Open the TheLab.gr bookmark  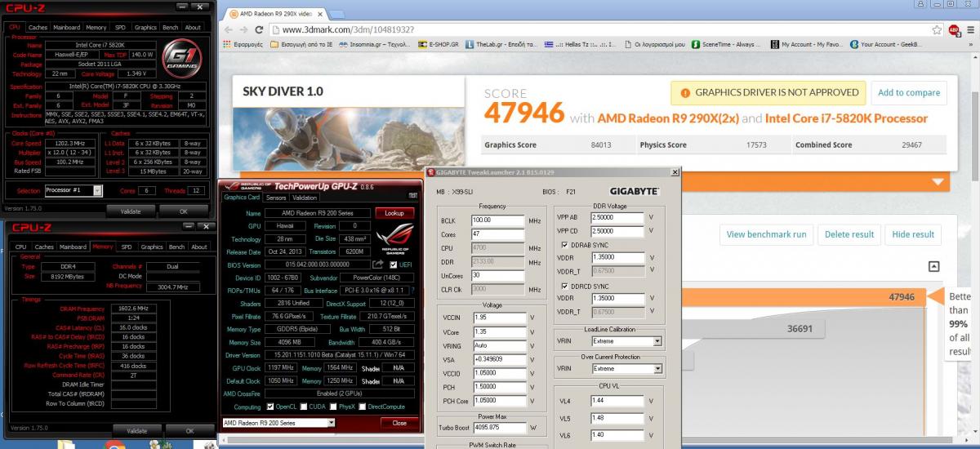501,45
